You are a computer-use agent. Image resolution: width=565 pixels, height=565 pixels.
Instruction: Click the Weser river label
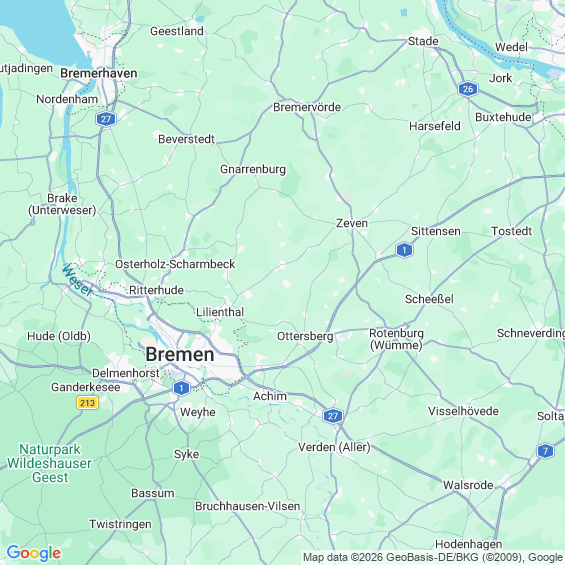click(x=77, y=280)
